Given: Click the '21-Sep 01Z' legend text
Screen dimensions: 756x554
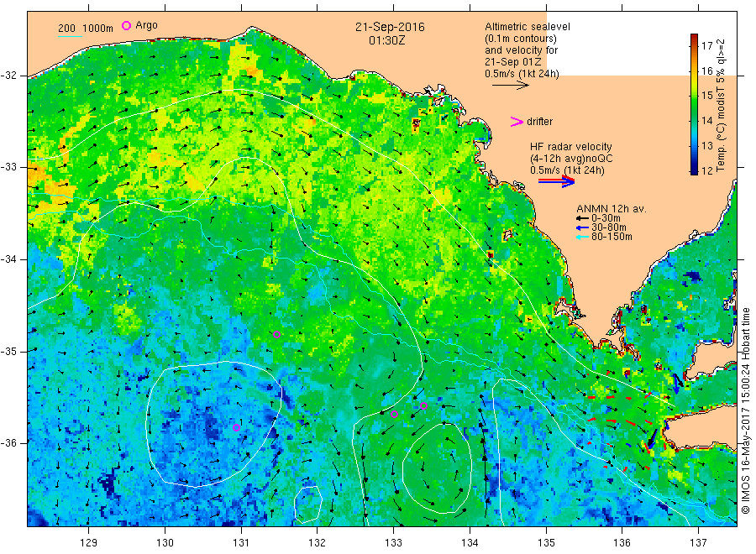Looking at the screenshot, I should 512,61.
